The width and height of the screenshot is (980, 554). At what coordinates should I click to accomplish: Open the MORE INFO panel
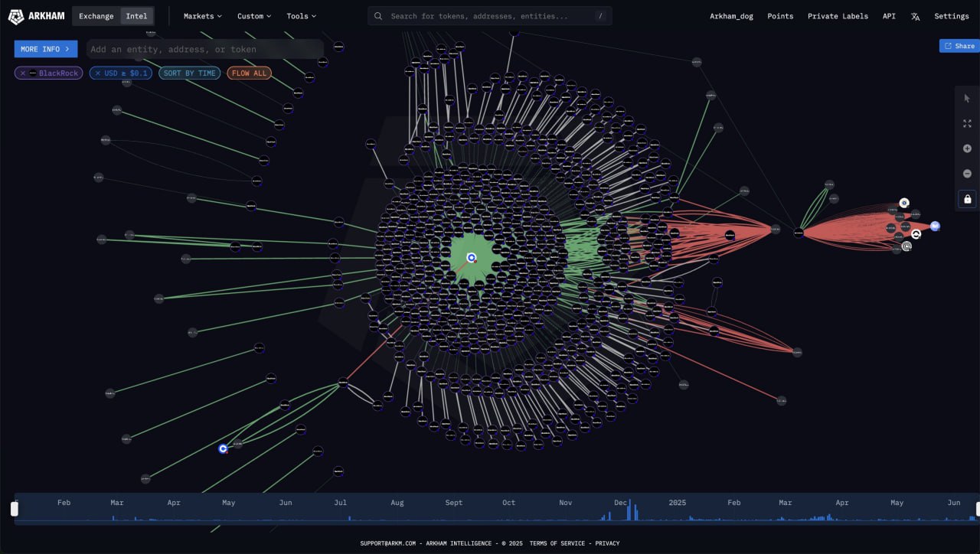click(x=45, y=49)
